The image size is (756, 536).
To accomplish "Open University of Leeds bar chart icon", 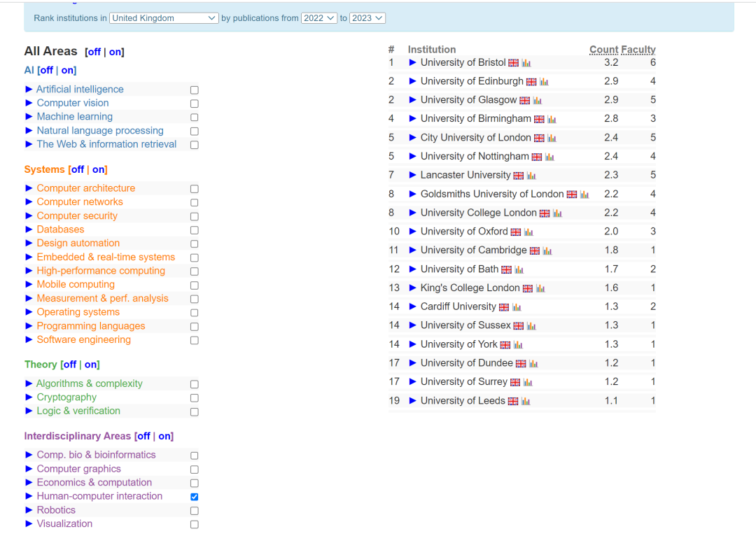I will coord(526,402).
